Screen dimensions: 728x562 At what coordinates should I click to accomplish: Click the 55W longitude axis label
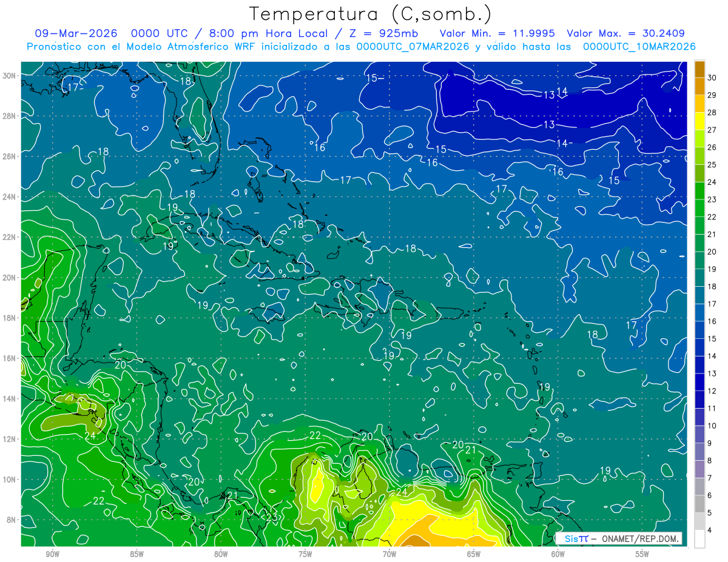pyautogui.click(x=642, y=554)
